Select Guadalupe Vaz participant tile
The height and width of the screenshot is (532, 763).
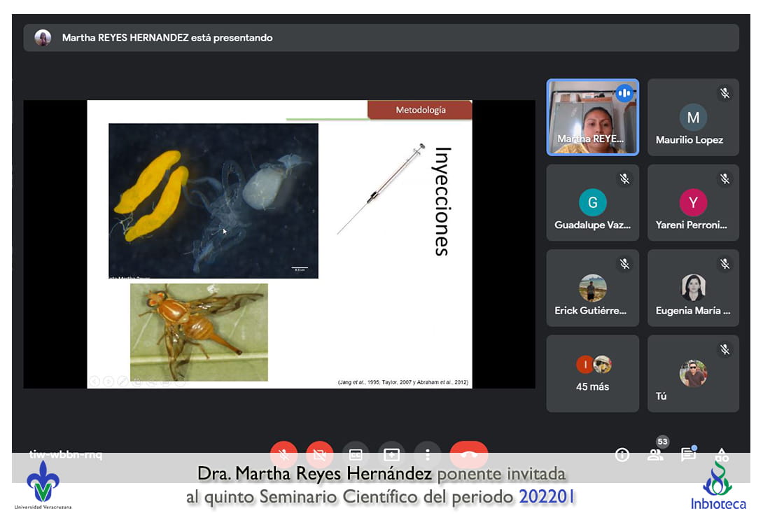pyautogui.click(x=592, y=203)
